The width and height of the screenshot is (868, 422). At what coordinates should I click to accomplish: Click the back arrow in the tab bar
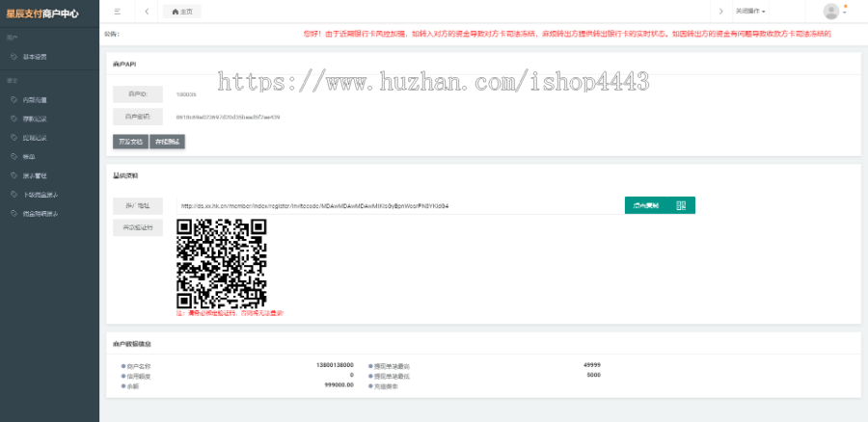147,11
